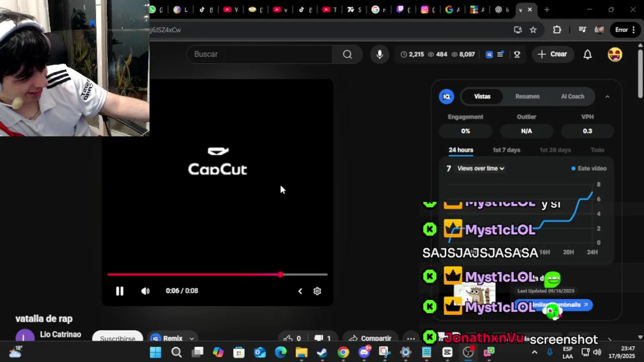
Task: Open the Windows Start menu
Action: point(155,352)
